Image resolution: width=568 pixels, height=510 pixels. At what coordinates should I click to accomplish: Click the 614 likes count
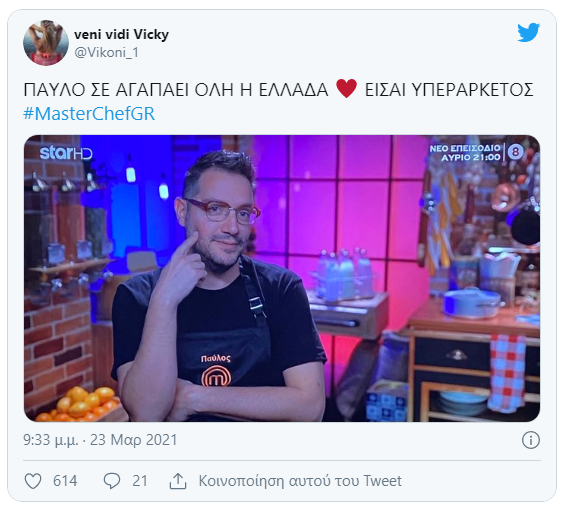pos(65,481)
